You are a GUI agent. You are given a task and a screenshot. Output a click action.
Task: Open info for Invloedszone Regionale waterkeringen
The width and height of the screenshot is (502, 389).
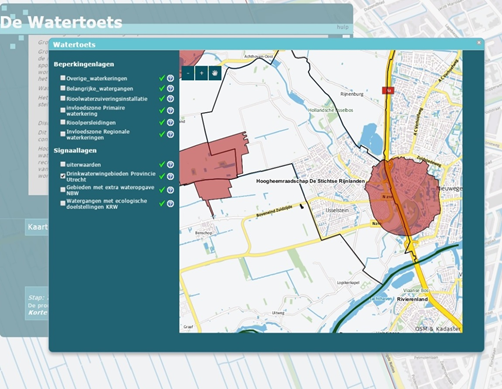[x=170, y=134]
